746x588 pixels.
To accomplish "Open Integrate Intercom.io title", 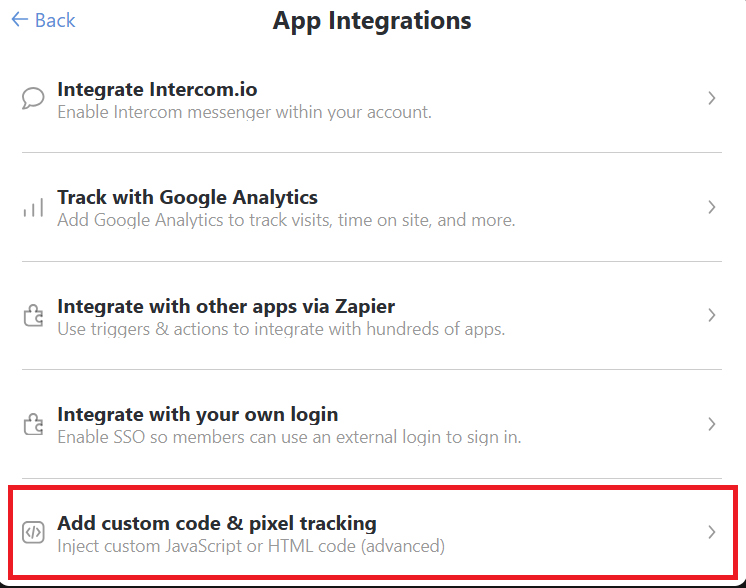I will coord(157,89).
